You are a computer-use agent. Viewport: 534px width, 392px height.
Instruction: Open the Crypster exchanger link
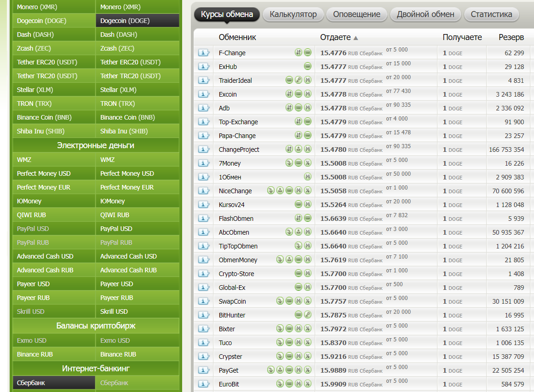point(230,357)
